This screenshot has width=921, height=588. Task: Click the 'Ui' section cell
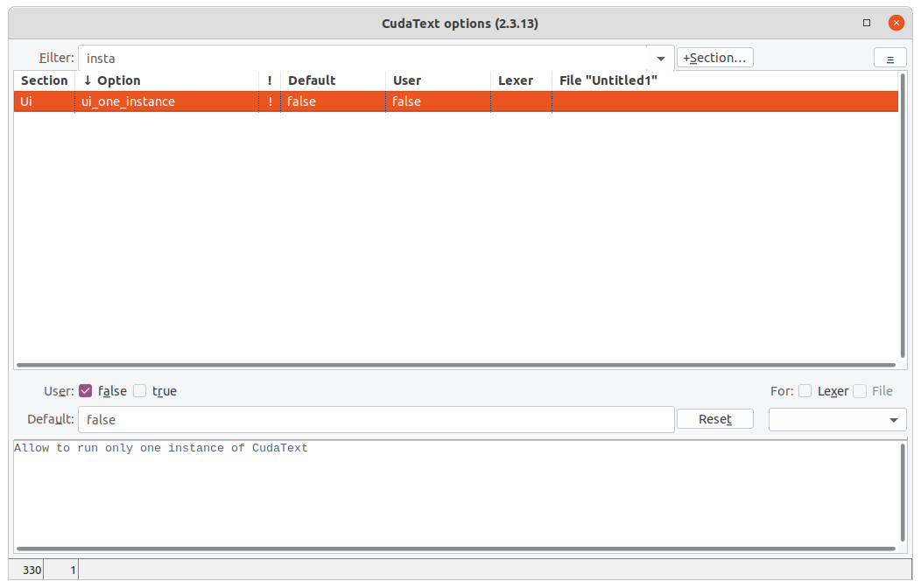tap(45, 101)
